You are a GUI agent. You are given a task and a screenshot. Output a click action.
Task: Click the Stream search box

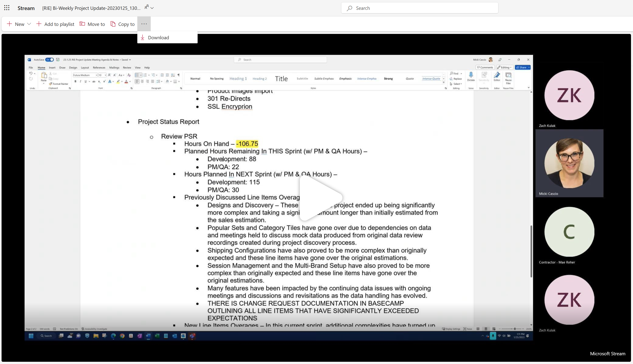419,8
